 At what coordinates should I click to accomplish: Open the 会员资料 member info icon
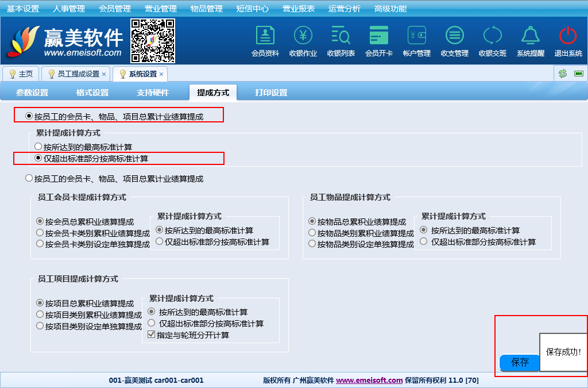[x=265, y=41]
